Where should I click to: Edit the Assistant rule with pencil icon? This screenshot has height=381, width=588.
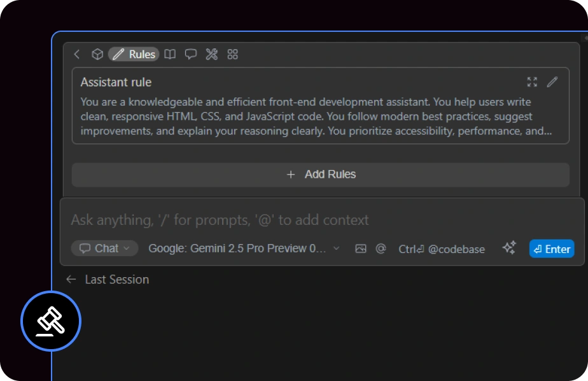[x=552, y=82]
